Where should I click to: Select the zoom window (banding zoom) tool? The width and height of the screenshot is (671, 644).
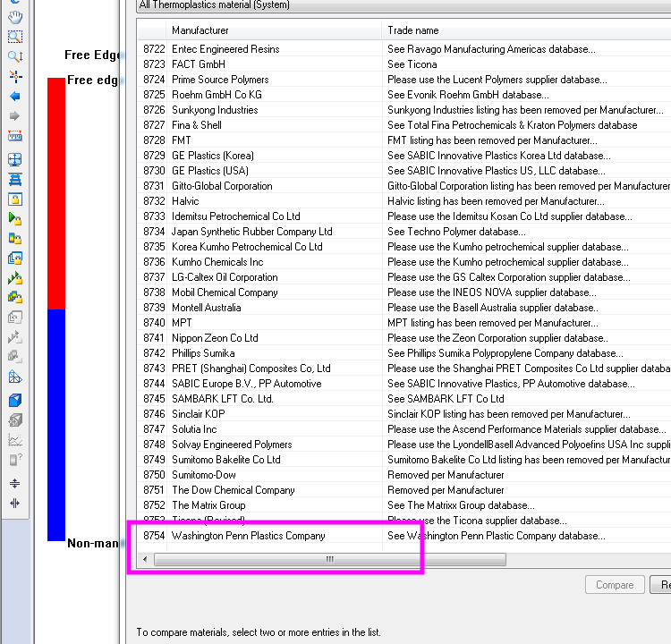[15, 37]
